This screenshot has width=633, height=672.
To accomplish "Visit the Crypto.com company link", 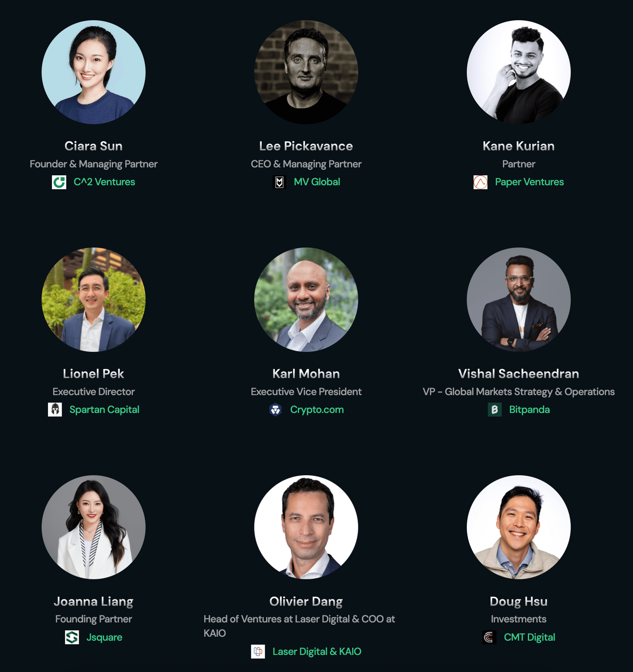I will (x=317, y=410).
